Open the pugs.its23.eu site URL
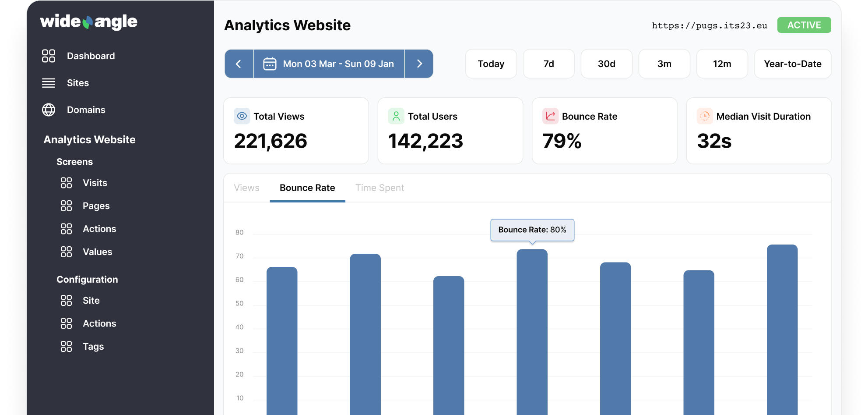 [x=709, y=25]
